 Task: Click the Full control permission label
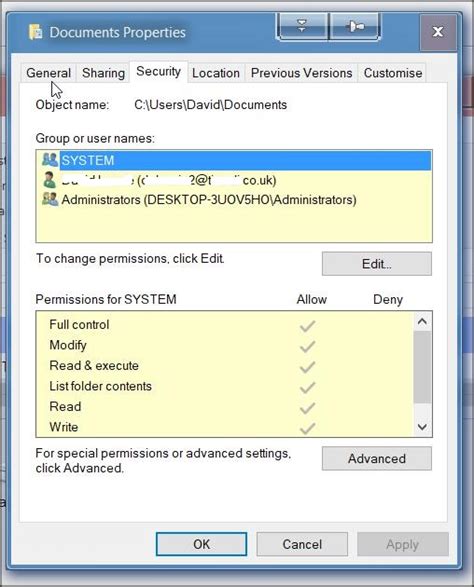(79, 325)
